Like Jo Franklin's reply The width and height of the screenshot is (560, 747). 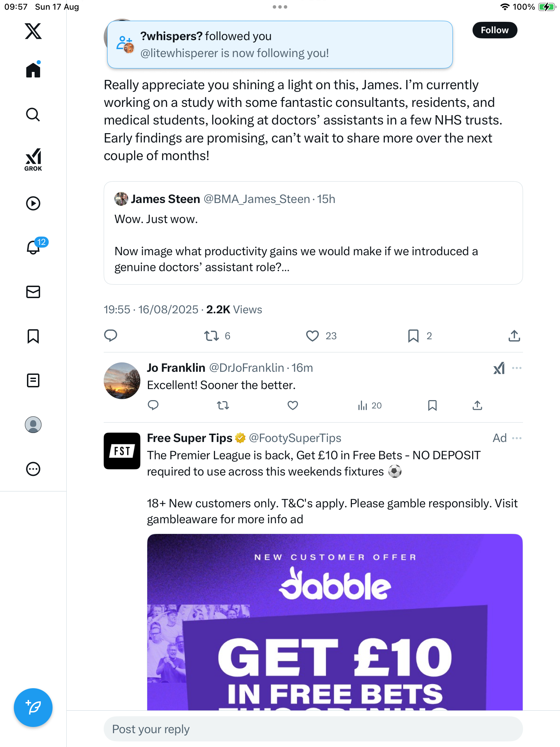293,405
